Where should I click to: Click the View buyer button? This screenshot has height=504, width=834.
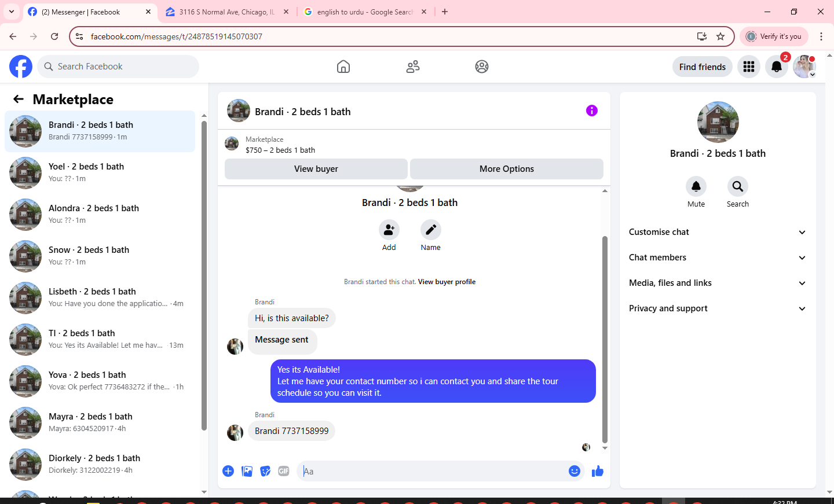click(x=316, y=169)
